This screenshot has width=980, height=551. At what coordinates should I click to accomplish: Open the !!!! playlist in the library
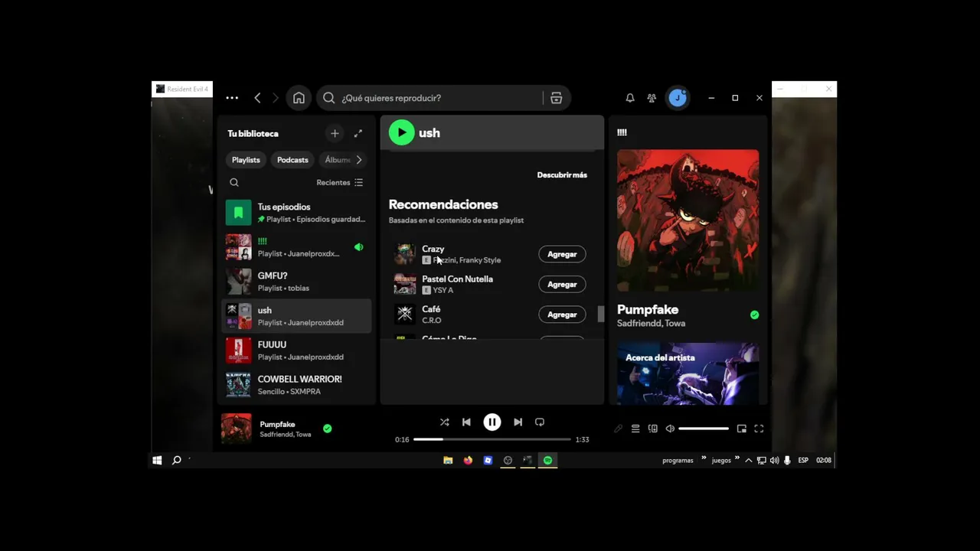pyautogui.click(x=296, y=247)
